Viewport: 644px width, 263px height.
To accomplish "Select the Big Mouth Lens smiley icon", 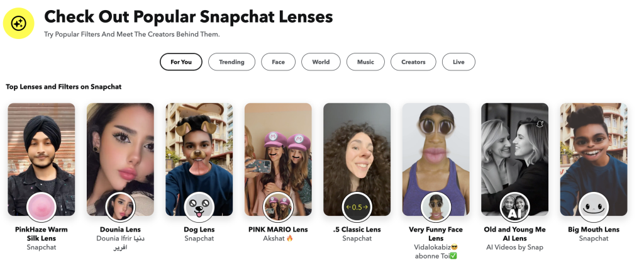I will click(594, 207).
